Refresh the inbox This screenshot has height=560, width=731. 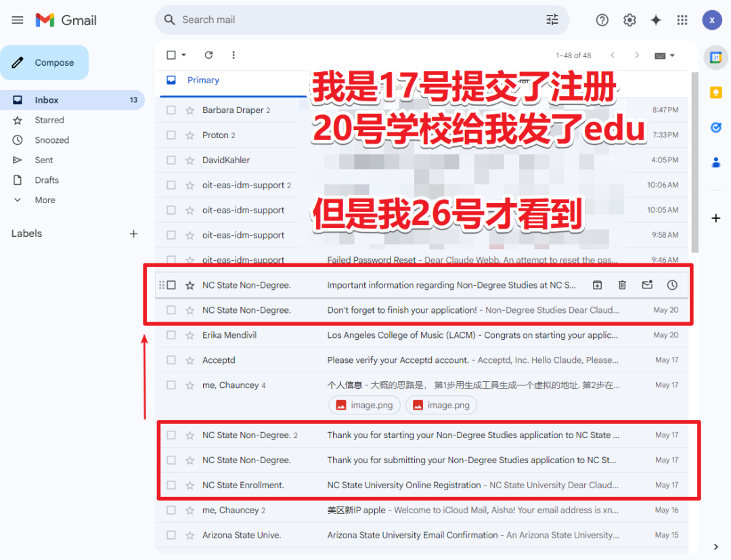point(209,55)
